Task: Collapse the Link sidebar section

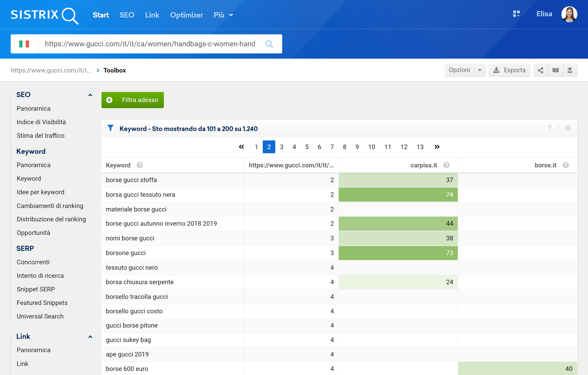Action: coord(90,337)
